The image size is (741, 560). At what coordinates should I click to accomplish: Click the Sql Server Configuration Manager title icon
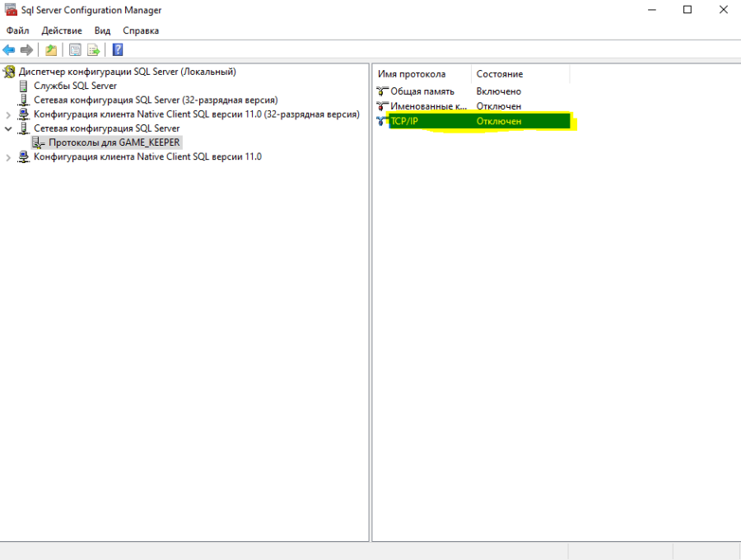[x=11, y=9]
